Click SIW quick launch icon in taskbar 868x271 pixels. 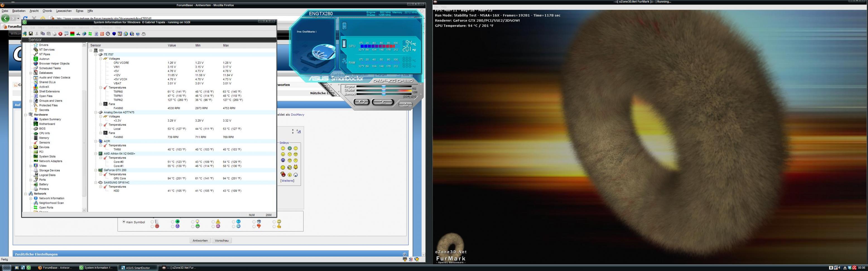coord(29,268)
